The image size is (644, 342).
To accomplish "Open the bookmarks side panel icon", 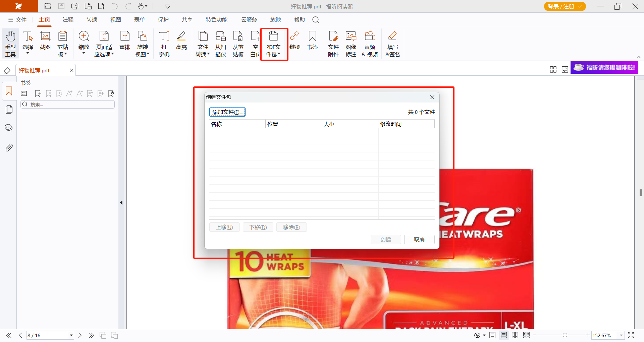I will (9, 91).
